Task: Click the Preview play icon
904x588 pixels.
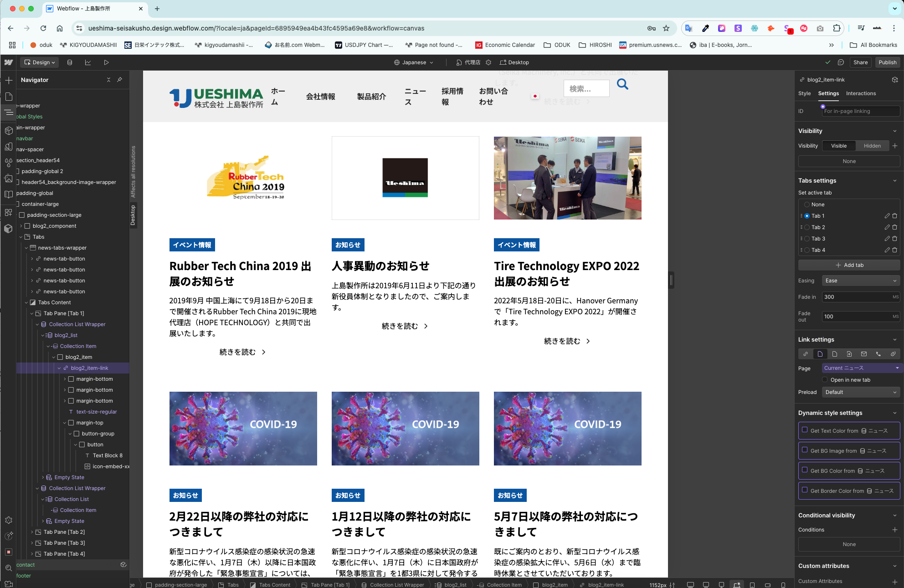Action: coord(106,62)
